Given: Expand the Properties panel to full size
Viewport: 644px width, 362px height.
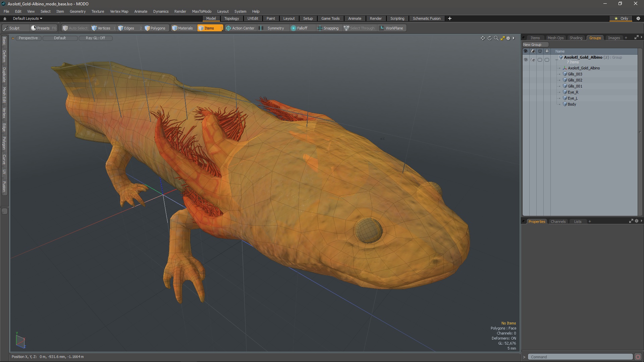Looking at the screenshot, I should tap(631, 221).
